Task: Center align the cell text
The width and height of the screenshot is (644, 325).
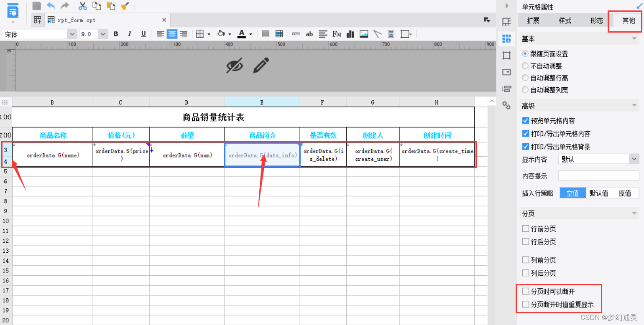Action: (172, 34)
